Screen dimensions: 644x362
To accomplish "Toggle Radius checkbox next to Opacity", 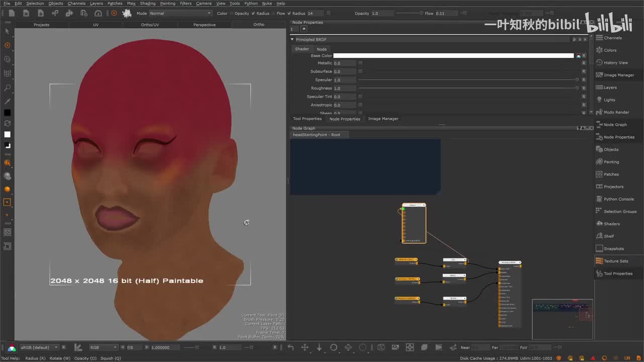I will (x=253, y=14).
